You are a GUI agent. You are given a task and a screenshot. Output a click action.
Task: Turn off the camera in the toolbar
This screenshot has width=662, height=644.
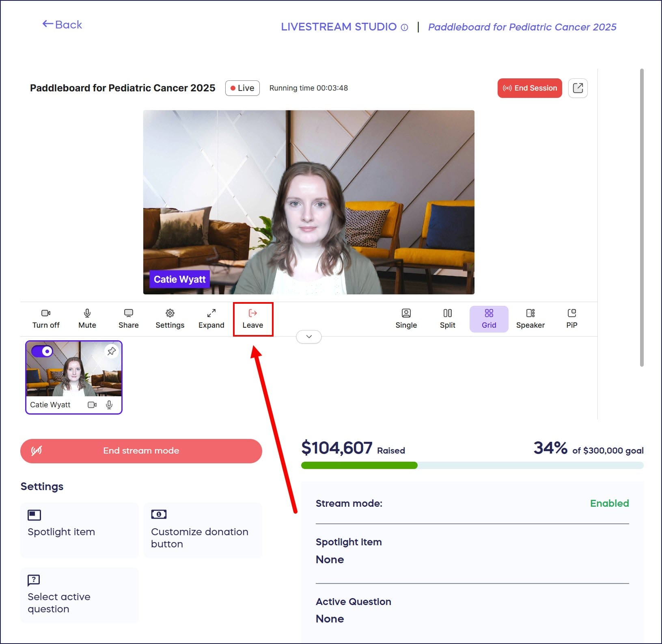click(46, 319)
